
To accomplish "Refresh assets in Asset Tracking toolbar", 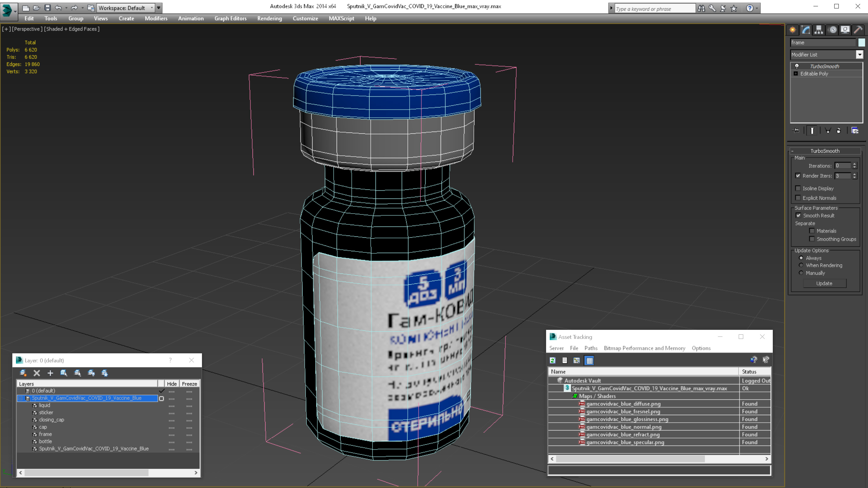I will point(553,360).
